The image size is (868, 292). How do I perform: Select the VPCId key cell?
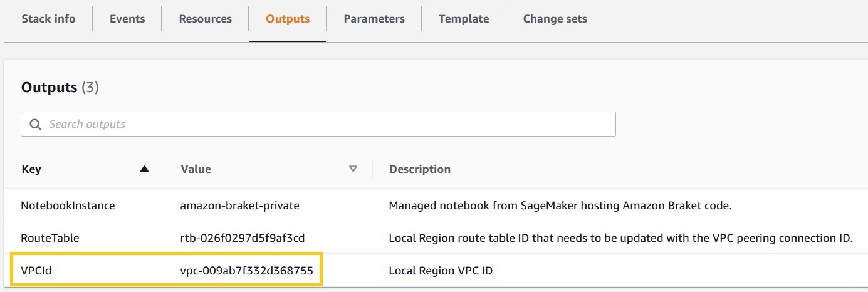[x=35, y=271]
